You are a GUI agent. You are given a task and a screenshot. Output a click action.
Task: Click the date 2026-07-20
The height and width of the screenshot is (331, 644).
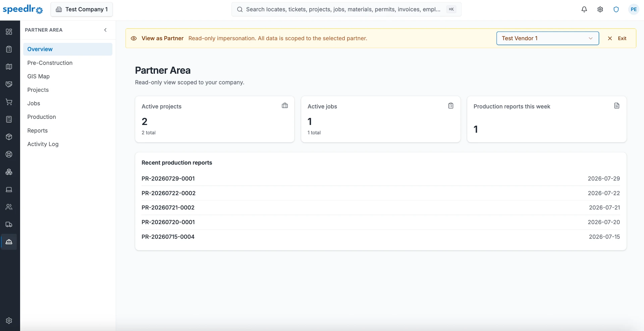tap(604, 222)
